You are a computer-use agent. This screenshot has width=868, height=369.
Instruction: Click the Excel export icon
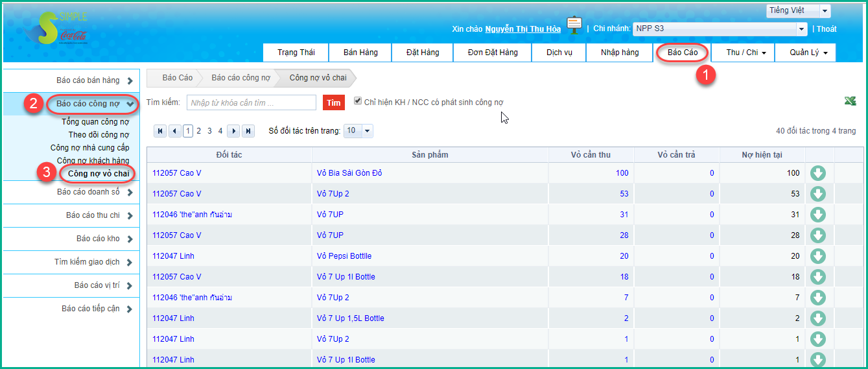850,101
